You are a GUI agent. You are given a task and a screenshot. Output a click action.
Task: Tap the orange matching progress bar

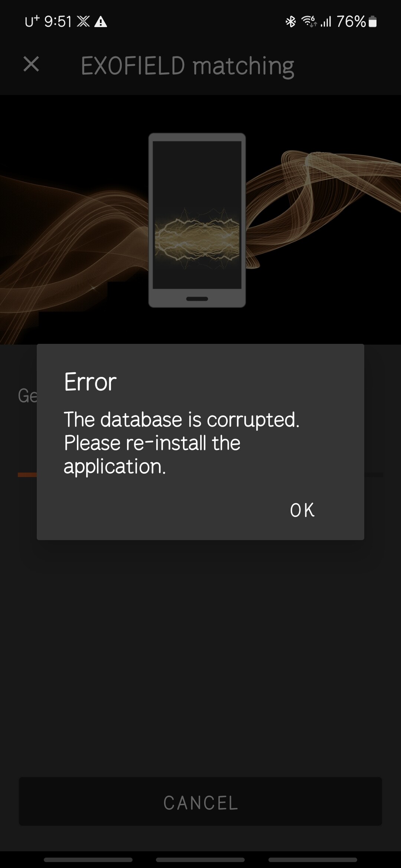[27, 475]
